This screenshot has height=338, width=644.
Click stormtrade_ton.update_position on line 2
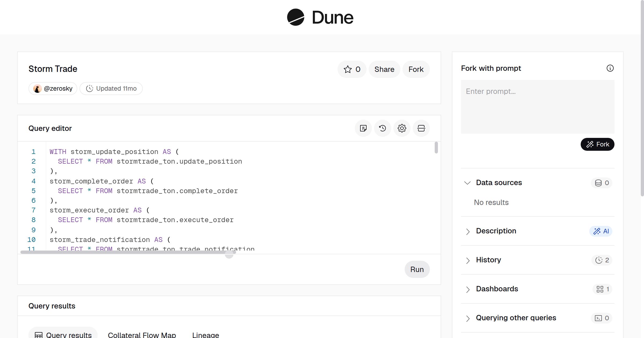[179, 161]
